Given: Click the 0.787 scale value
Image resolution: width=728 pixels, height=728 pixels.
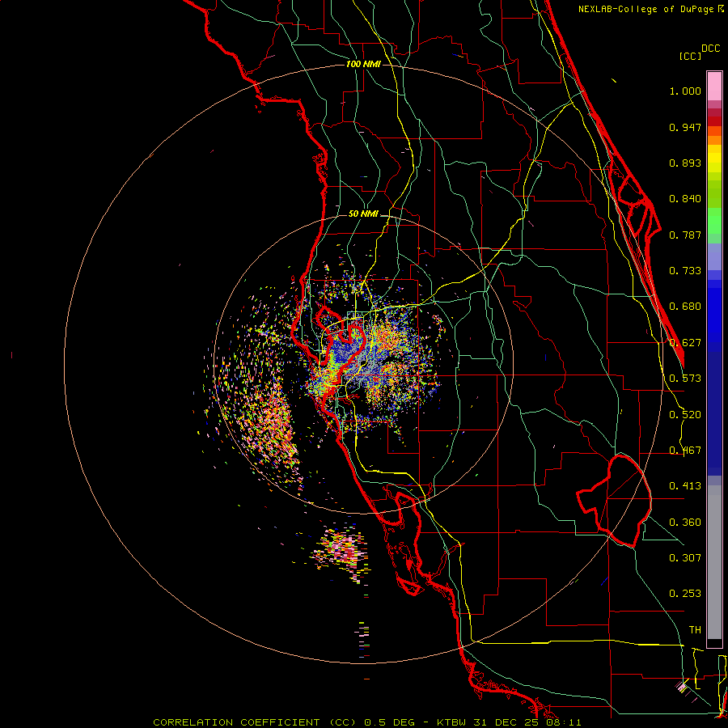Looking at the screenshot, I should pyautogui.click(x=685, y=235).
